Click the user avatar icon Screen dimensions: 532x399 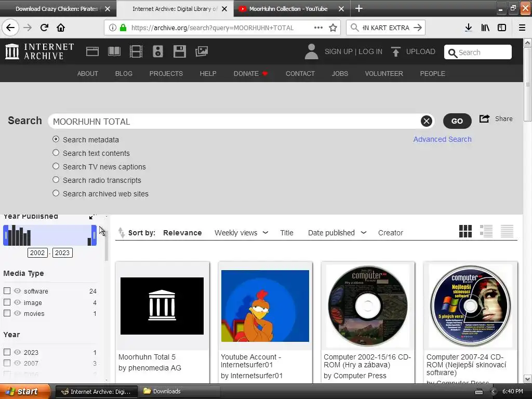pyautogui.click(x=311, y=51)
